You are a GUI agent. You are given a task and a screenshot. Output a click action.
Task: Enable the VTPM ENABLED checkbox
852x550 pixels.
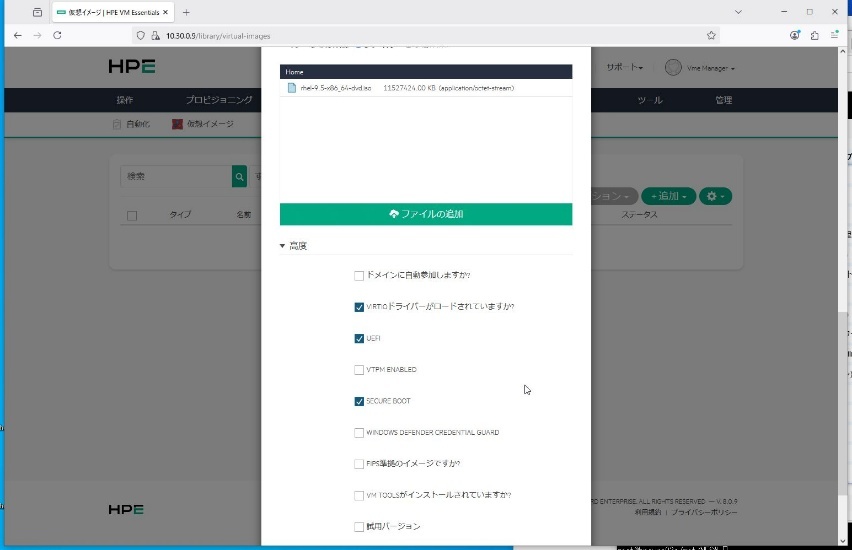(359, 370)
